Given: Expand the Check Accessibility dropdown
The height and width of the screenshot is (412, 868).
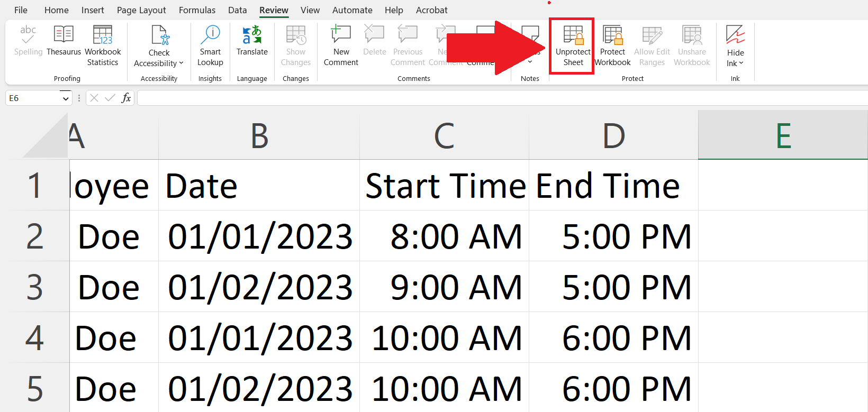Looking at the screenshot, I should point(181,63).
